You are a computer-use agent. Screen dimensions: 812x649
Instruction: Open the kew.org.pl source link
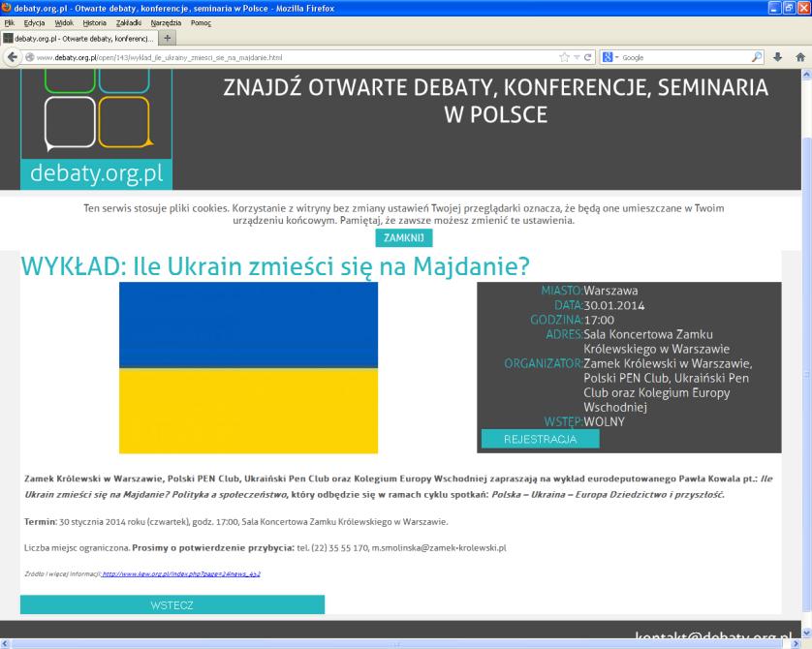181,573
